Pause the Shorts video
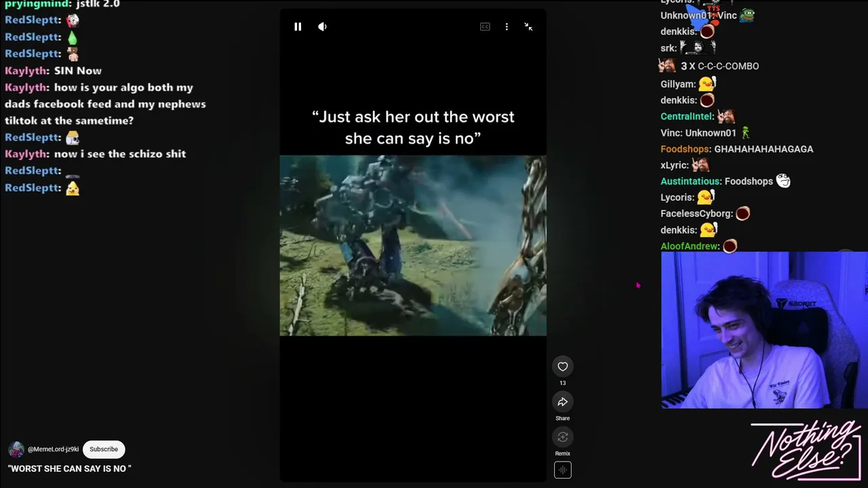The width and height of the screenshot is (868, 488). [298, 26]
